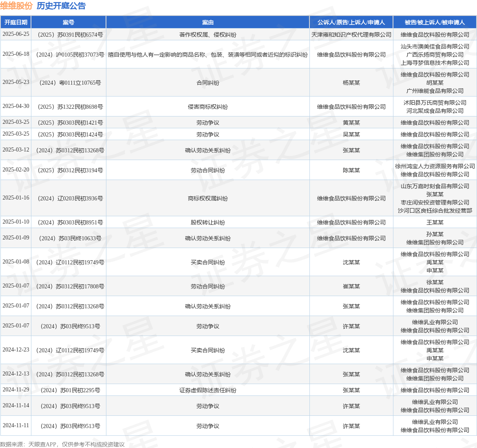This screenshot has width=477, height=448.
Task: Click plaintiff 崔某某
Action: click(x=351, y=286)
